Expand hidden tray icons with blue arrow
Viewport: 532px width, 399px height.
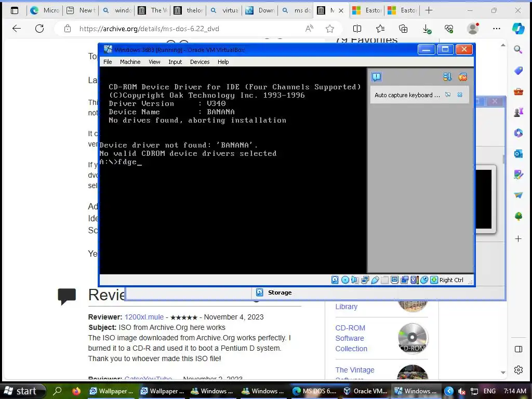click(x=449, y=391)
